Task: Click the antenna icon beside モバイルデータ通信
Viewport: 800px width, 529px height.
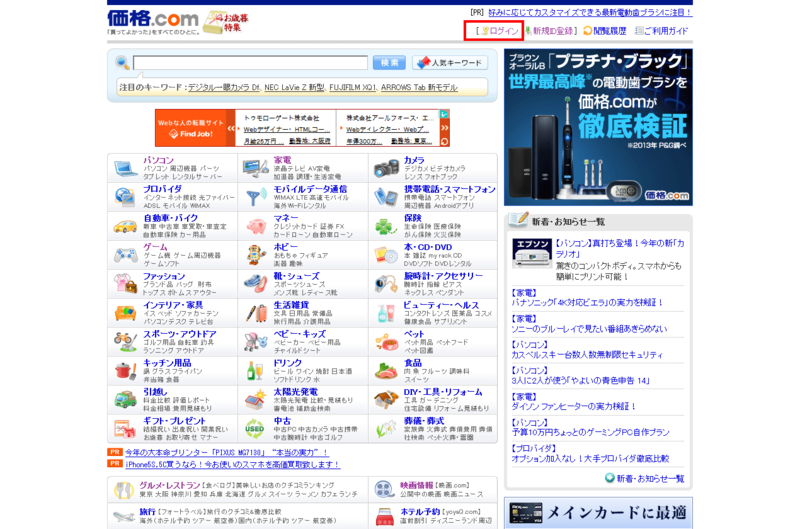Action: point(256,197)
